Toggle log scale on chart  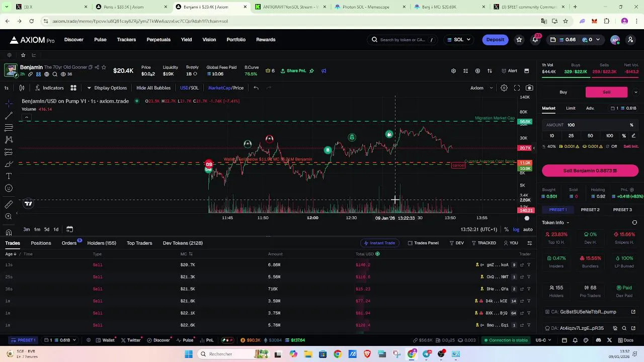coord(516,229)
